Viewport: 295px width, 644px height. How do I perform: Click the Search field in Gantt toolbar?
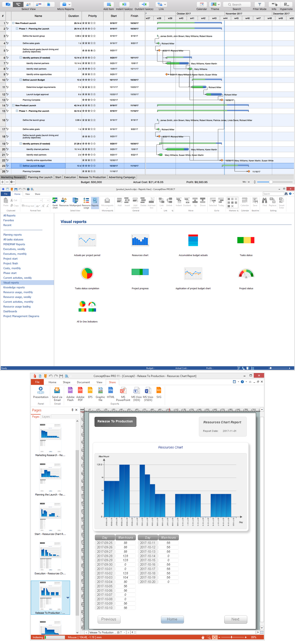(x=237, y=5)
